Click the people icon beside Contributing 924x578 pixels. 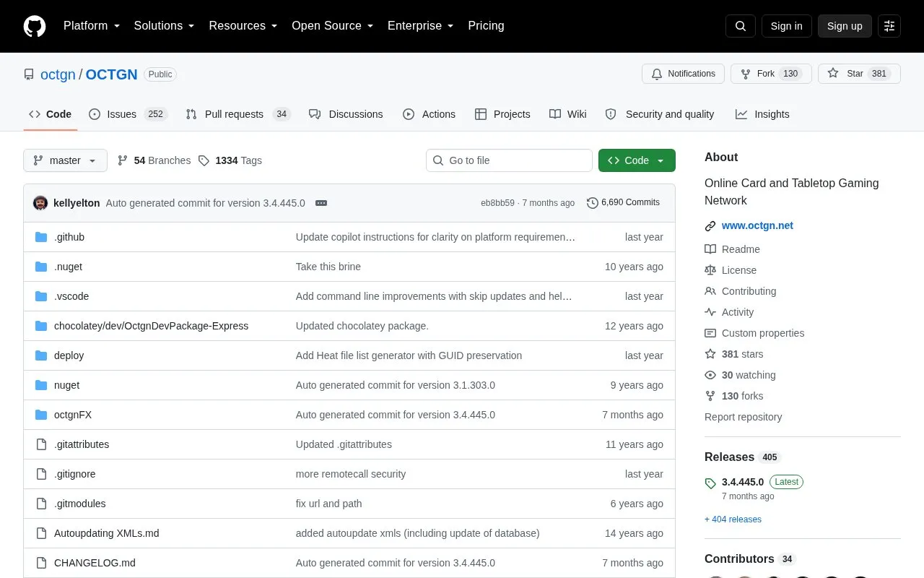coord(710,291)
